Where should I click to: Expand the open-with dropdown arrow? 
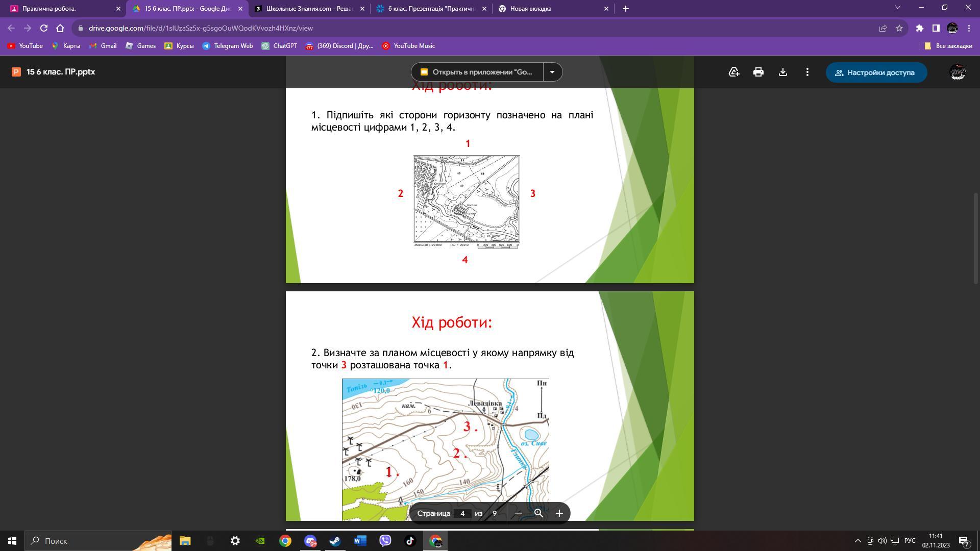point(552,72)
